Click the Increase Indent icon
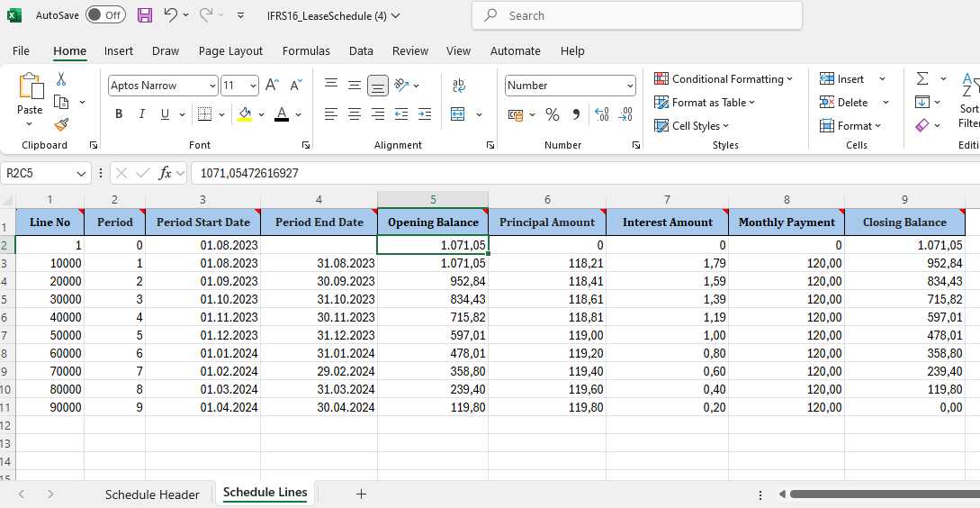The height and width of the screenshot is (508, 980). pos(425,113)
